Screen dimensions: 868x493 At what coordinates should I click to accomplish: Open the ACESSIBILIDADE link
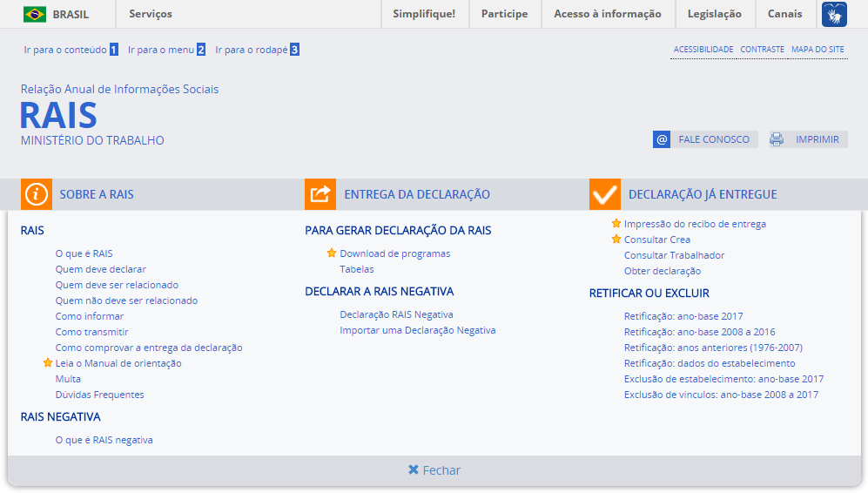tap(703, 50)
